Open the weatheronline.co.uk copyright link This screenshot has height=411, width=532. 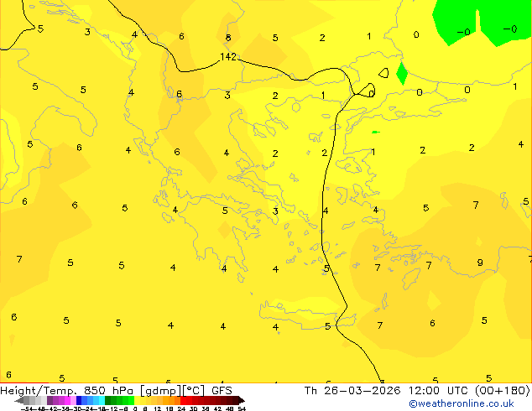(x=462, y=403)
